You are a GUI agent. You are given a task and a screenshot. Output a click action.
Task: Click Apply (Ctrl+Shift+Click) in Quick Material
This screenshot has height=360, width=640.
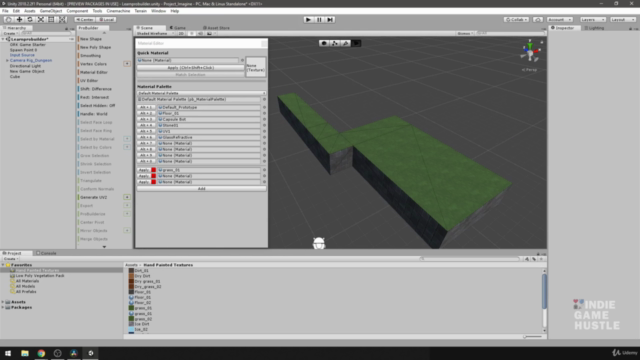pyautogui.click(x=191, y=68)
